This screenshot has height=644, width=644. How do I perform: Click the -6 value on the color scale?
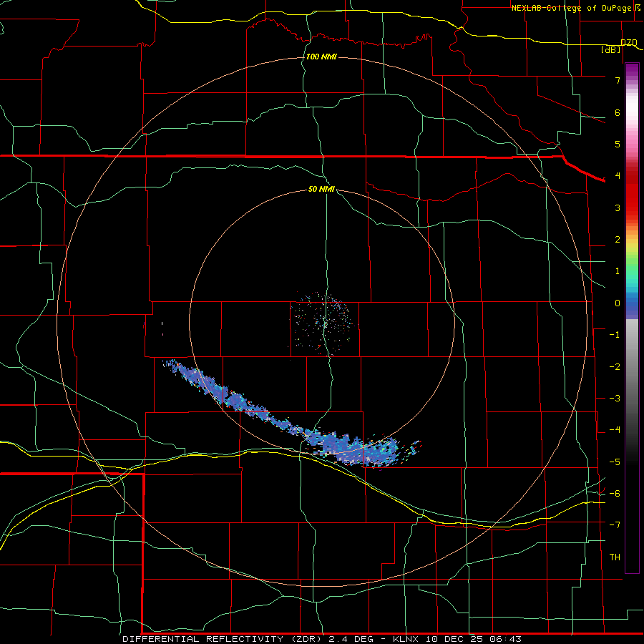[615, 494]
